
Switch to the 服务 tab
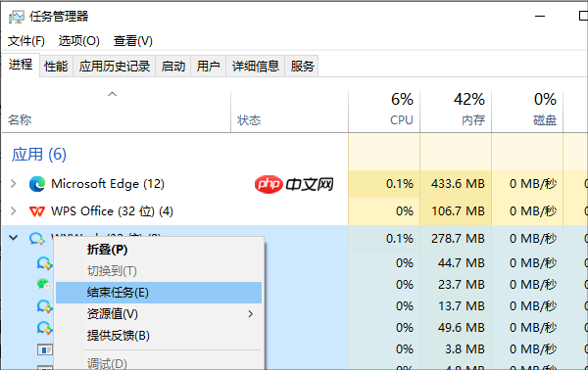coord(302,67)
